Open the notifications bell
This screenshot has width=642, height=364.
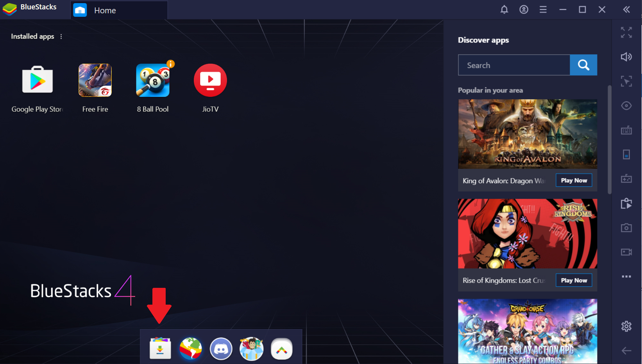(504, 10)
